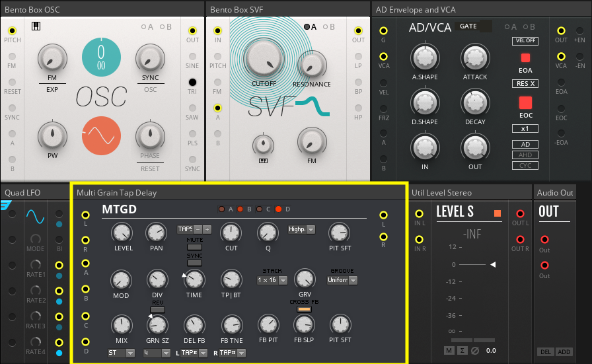
Task: Decrease TAPS with the minus button
Action: tap(198, 229)
